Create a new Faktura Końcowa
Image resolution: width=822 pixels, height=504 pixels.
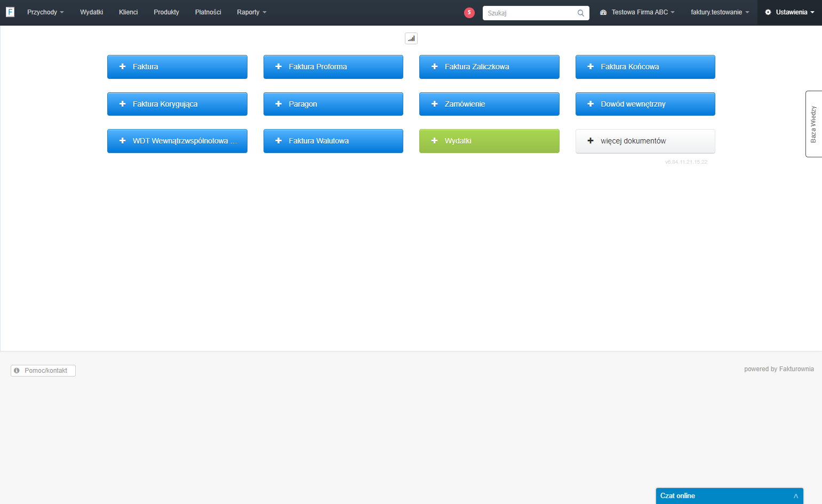[x=645, y=67]
